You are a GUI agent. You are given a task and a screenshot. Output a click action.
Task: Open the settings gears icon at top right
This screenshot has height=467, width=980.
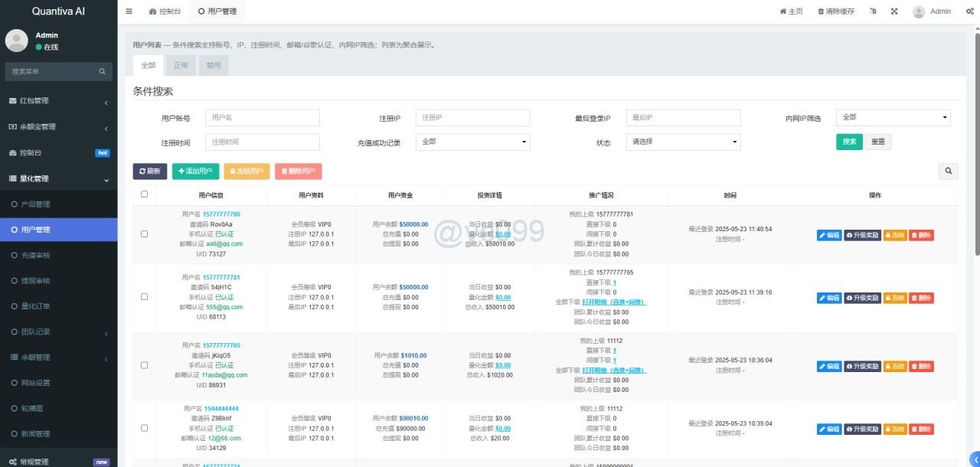[969, 11]
